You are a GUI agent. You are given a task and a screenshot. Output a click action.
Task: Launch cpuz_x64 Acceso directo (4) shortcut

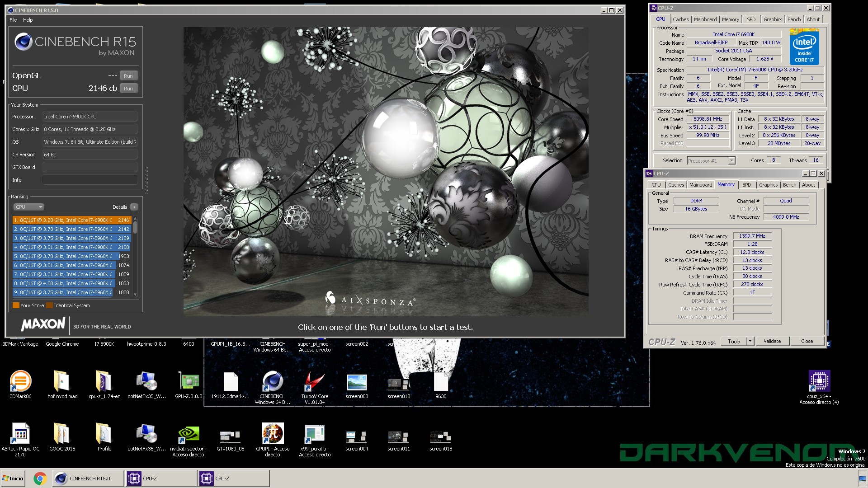819,387
